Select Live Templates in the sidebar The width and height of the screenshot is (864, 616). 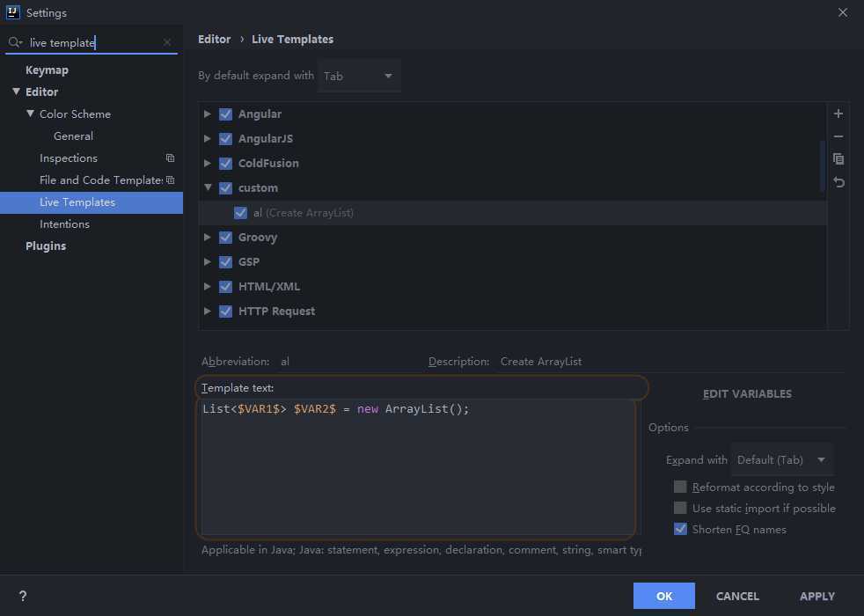[92, 202]
